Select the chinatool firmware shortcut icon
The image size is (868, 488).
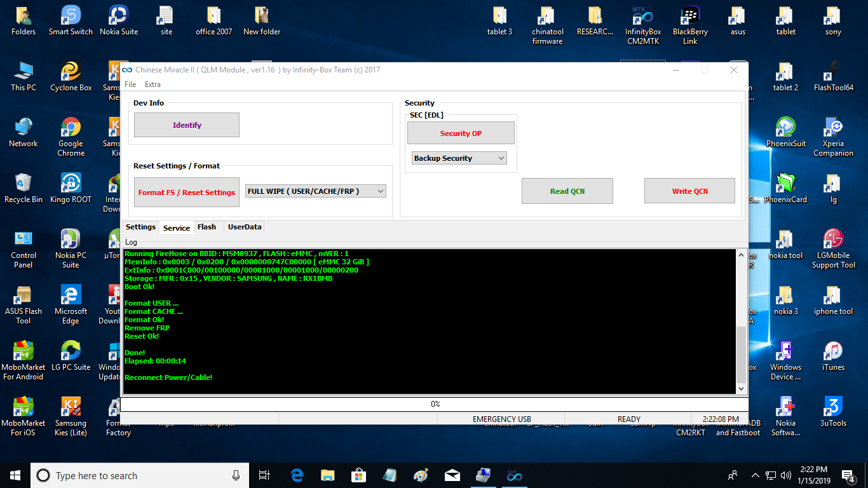[548, 26]
